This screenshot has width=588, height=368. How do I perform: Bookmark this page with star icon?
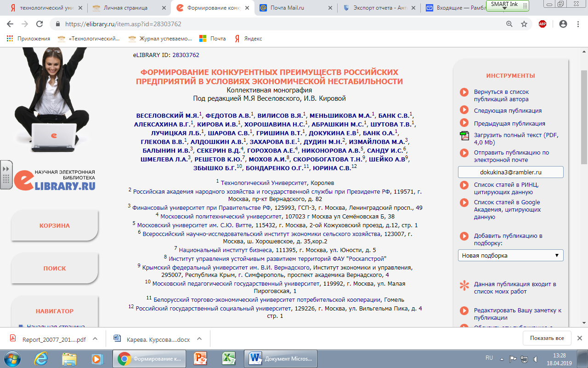(524, 24)
